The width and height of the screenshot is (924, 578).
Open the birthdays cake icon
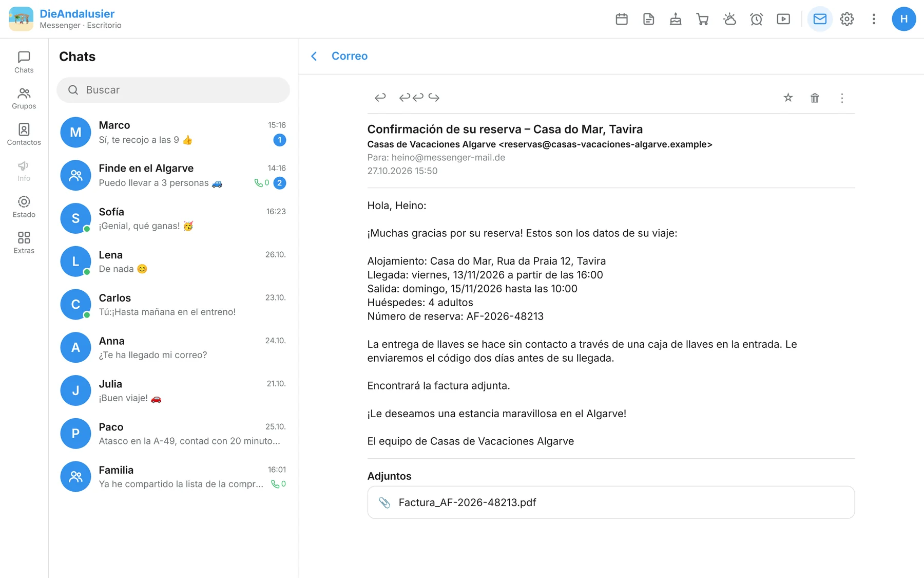click(676, 19)
